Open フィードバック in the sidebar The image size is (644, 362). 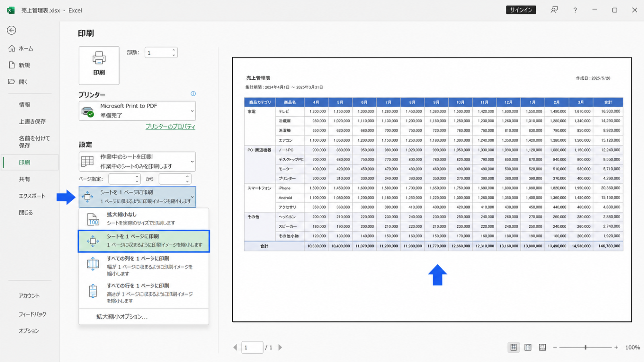click(x=33, y=314)
